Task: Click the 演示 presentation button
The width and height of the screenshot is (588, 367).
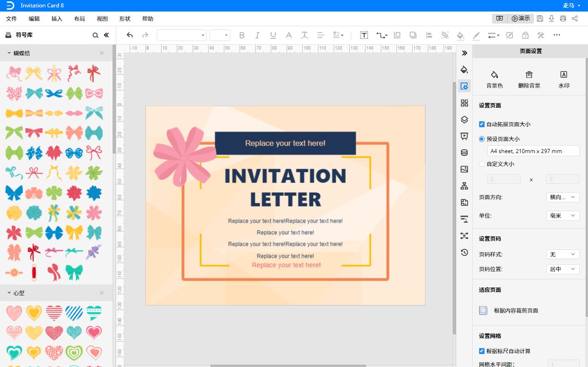Action: click(521, 18)
